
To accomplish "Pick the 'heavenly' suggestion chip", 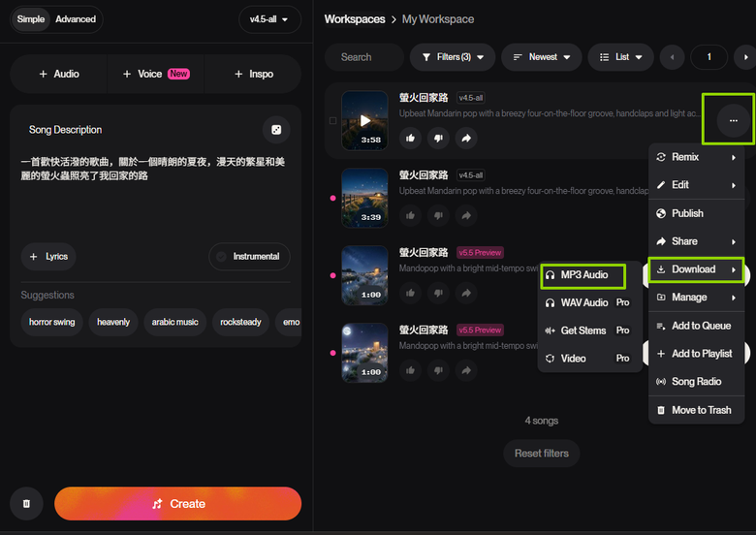I will tap(113, 322).
